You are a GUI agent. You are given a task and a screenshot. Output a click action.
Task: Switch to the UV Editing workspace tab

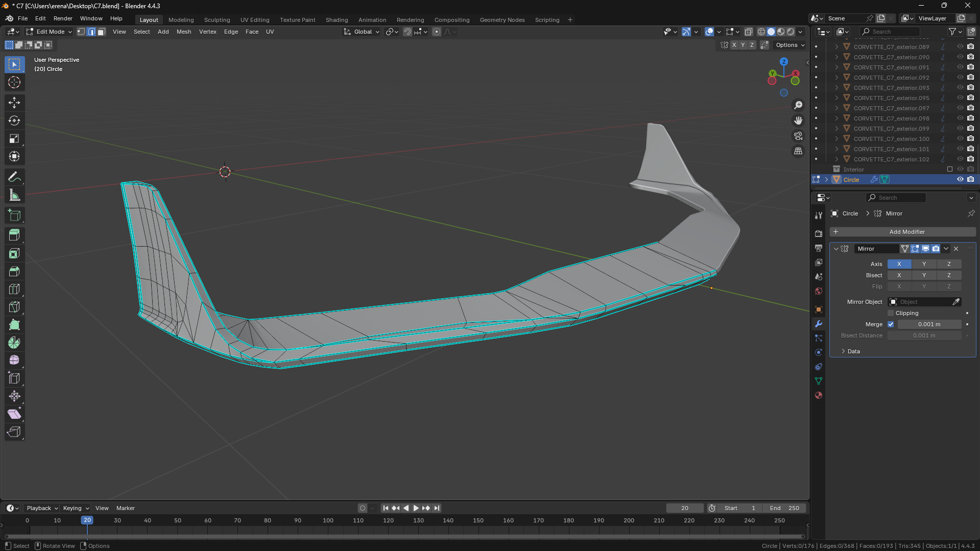point(255,20)
